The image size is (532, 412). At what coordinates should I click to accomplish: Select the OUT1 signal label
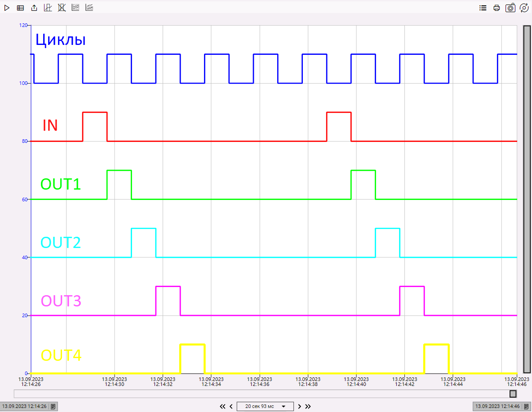(60, 184)
